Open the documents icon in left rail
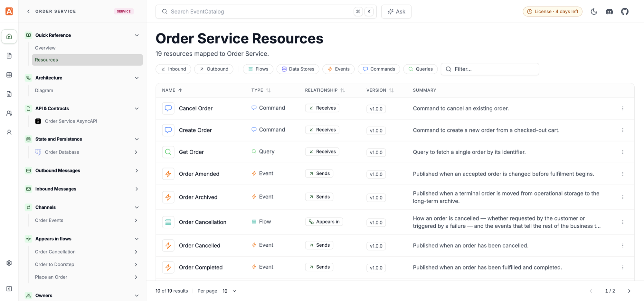 (x=9, y=56)
